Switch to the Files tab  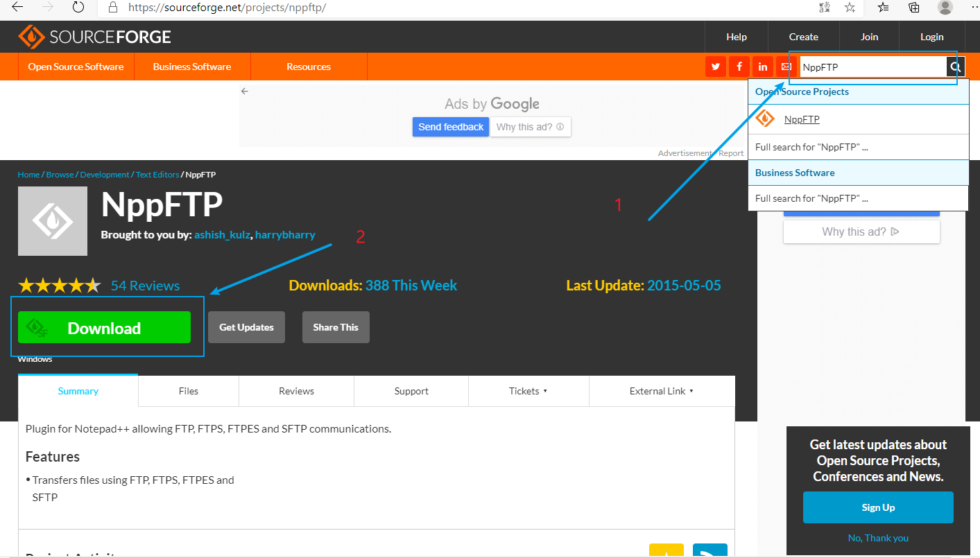(189, 391)
